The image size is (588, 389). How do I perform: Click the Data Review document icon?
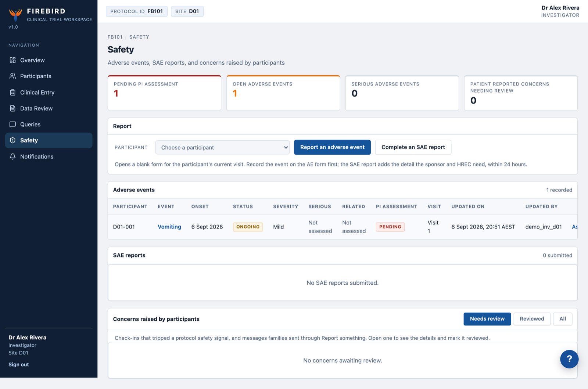12,108
